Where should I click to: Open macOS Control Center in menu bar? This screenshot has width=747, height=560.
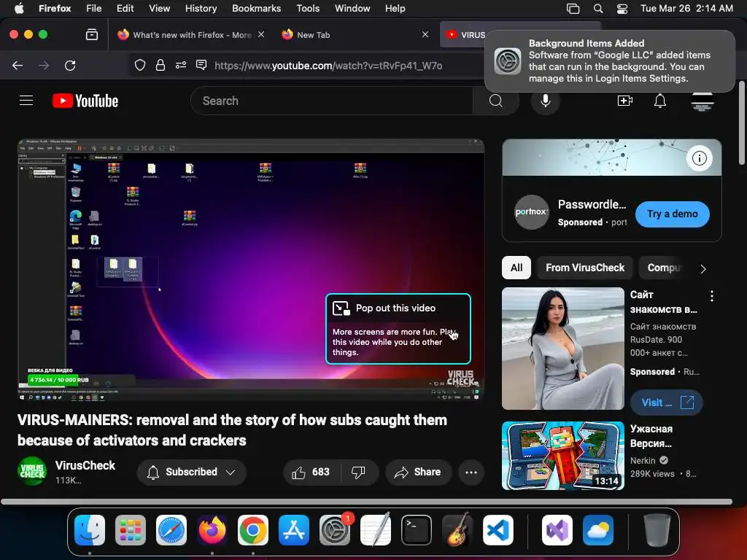[x=622, y=9]
